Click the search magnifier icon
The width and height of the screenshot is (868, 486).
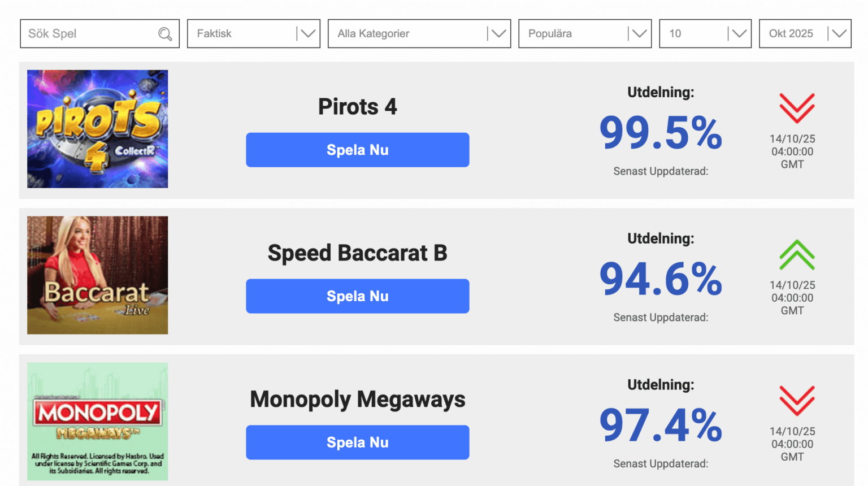tap(165, 34)
